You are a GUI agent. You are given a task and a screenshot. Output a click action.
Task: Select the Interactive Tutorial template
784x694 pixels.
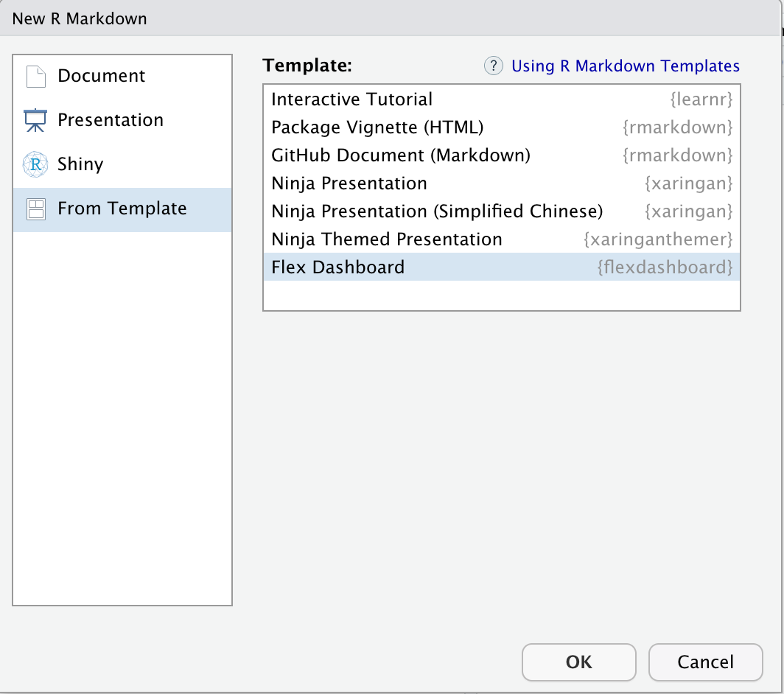502,99
